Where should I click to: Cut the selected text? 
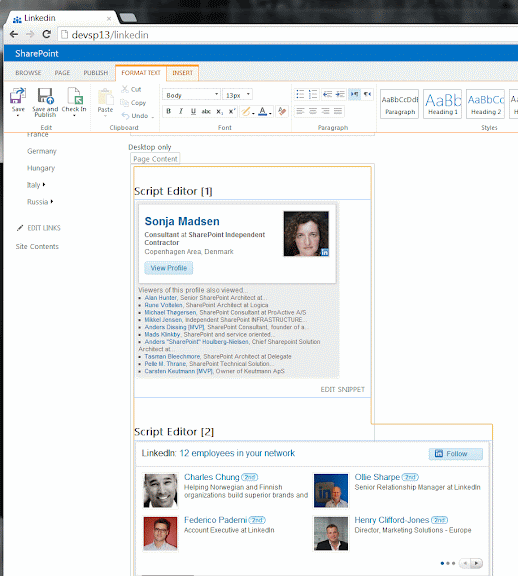point(132,89)
